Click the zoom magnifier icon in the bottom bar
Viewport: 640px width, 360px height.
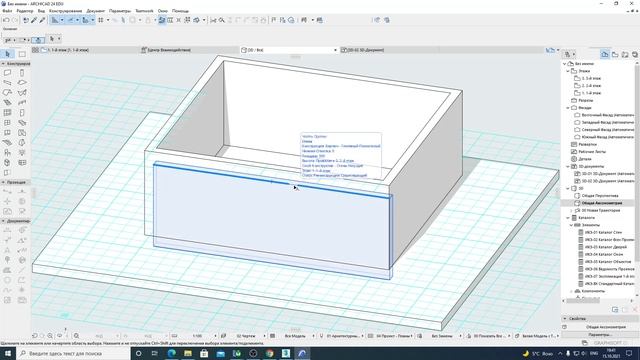coord(76,336)
